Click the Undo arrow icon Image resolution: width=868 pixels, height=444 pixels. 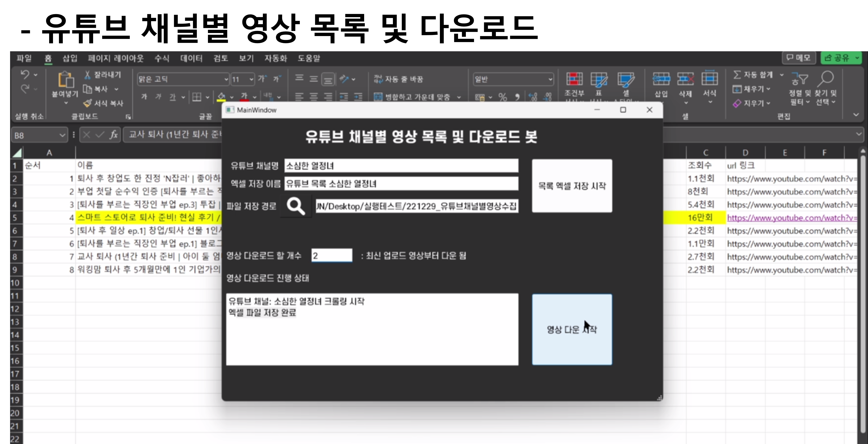(25, 74)
